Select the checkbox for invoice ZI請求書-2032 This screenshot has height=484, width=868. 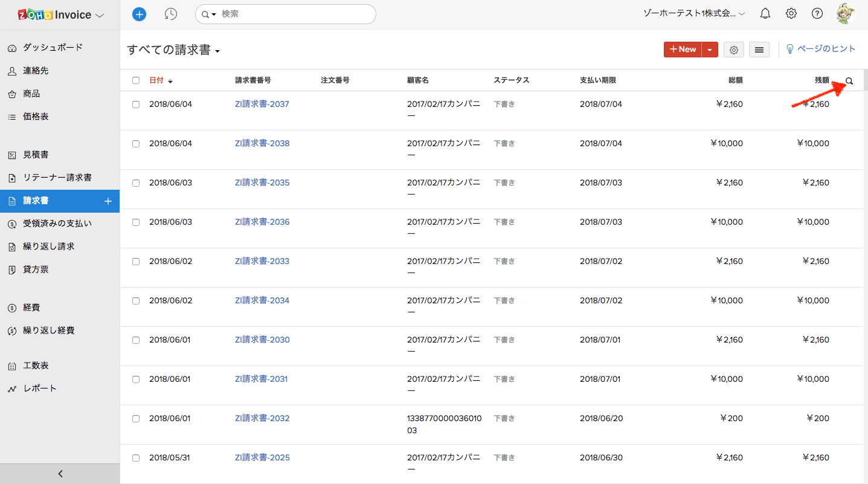[136, 419]
